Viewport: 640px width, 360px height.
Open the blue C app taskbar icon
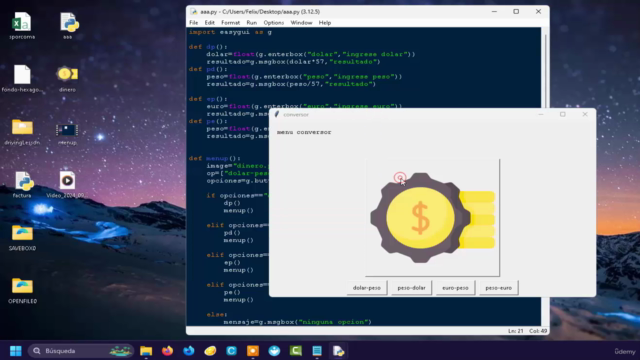[231, 351]
